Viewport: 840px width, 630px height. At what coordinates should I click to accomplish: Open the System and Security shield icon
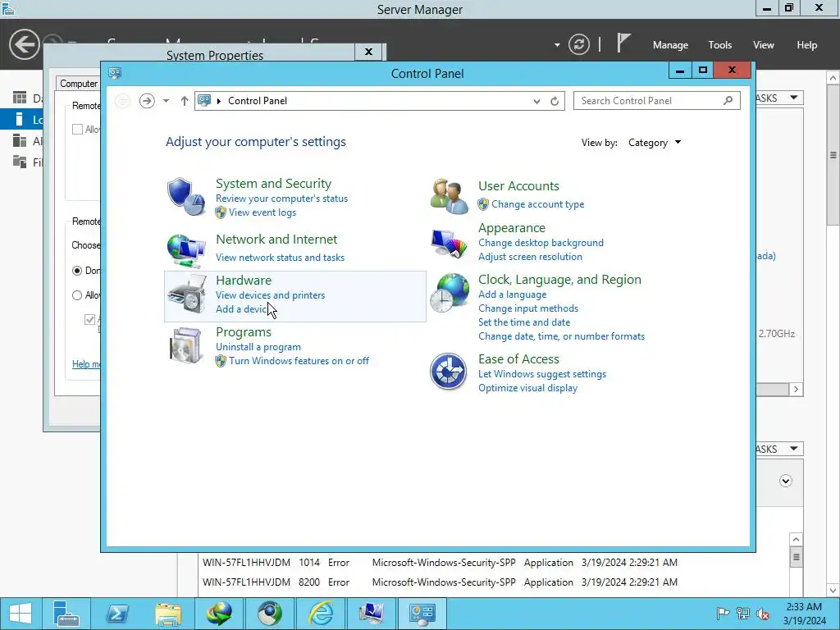click(186, 197)
